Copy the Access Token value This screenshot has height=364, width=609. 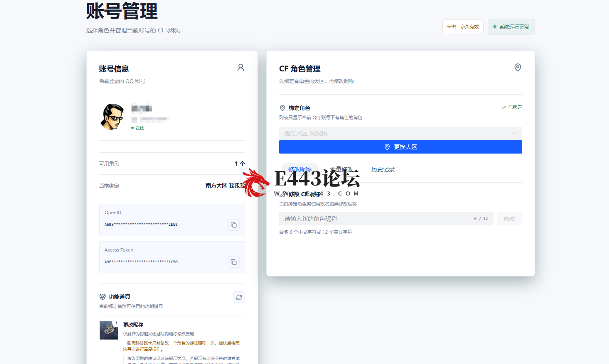click(234, 262)
